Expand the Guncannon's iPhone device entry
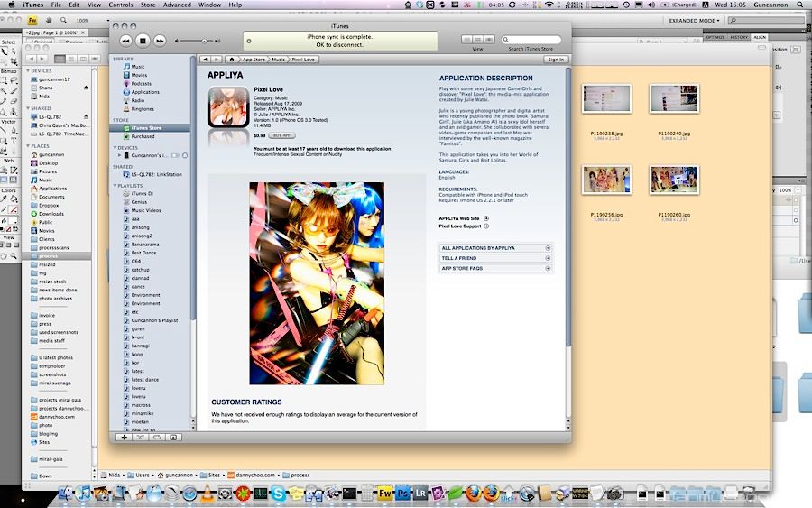Screen dimensions: 812x508 tap(119, 155)
